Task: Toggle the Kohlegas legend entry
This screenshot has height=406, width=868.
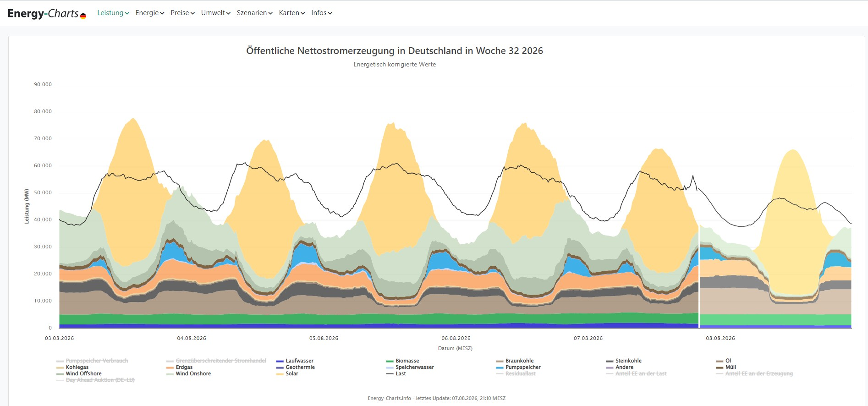Action: pyautogui.click(x=72, y=367)
